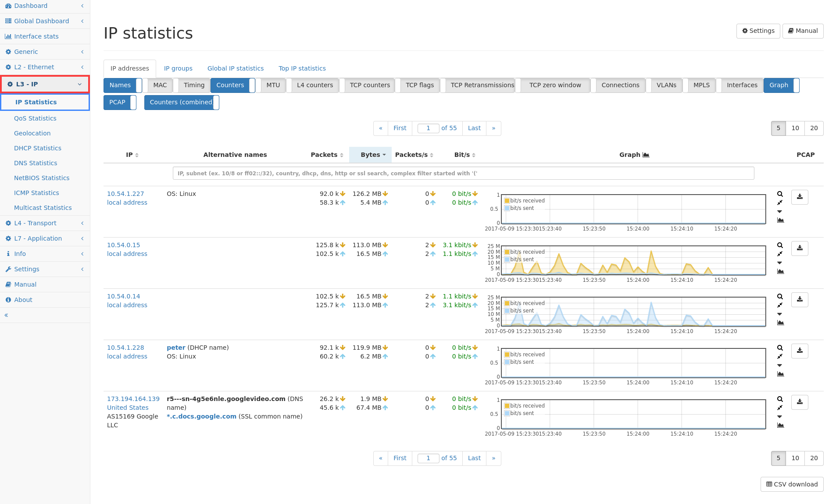Open QoS Statistics in sidebar
The image size is (836, 504).
35,118
